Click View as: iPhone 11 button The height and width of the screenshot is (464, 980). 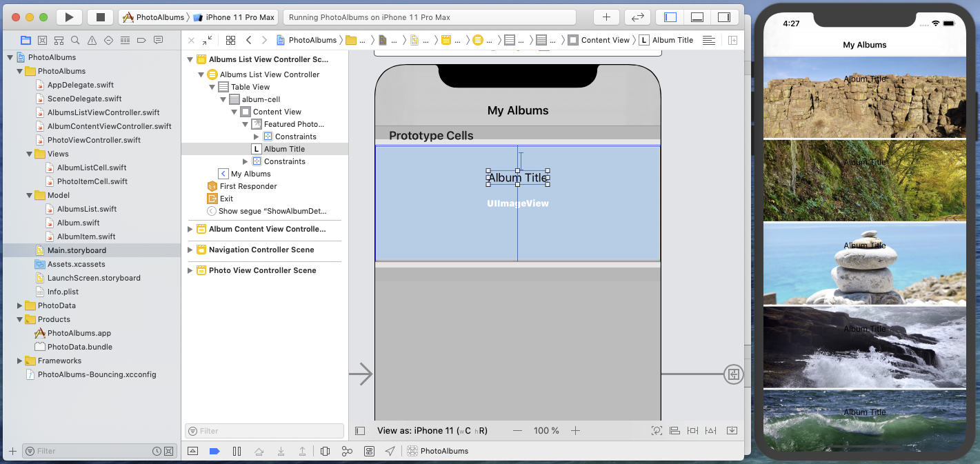432,431
